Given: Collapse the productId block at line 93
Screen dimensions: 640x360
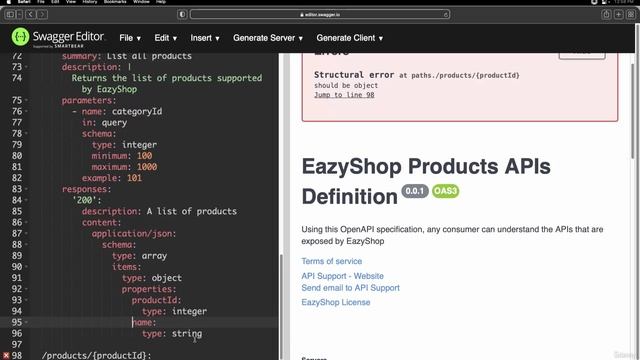Looking at the screenshot, I should (26, 300).
